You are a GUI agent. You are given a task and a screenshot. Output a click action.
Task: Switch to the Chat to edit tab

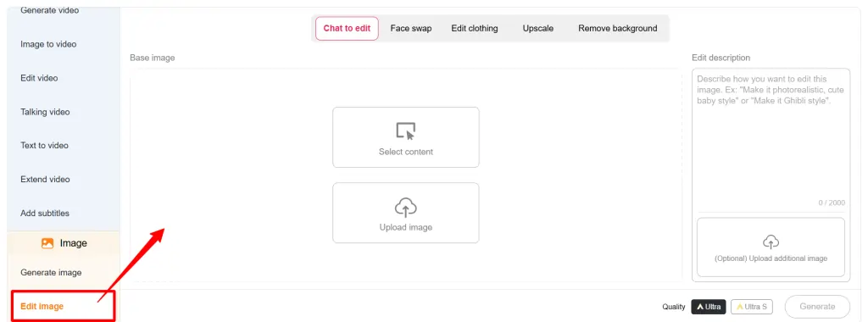click(347, 28)
